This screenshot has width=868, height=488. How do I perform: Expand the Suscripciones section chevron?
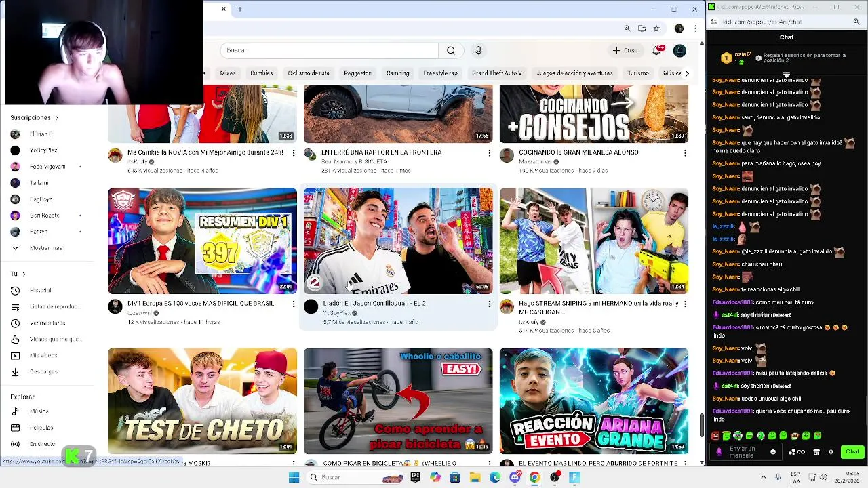coord(57,118)
